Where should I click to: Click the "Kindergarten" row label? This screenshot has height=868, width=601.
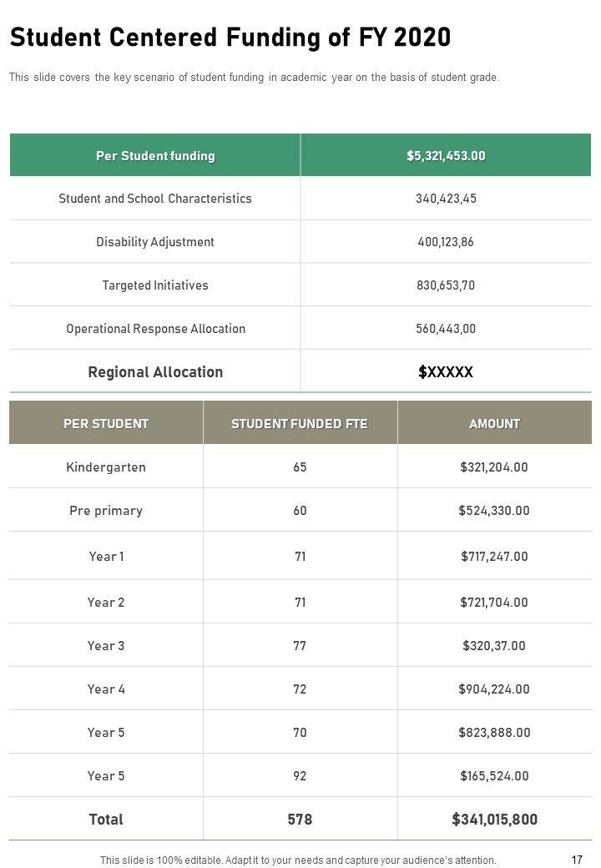(x=106, y=467)
